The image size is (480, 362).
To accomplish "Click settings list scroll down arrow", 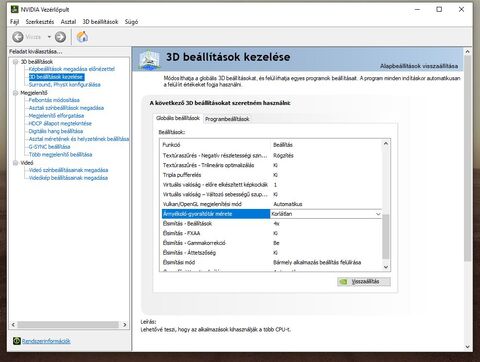I will [386, 267].
